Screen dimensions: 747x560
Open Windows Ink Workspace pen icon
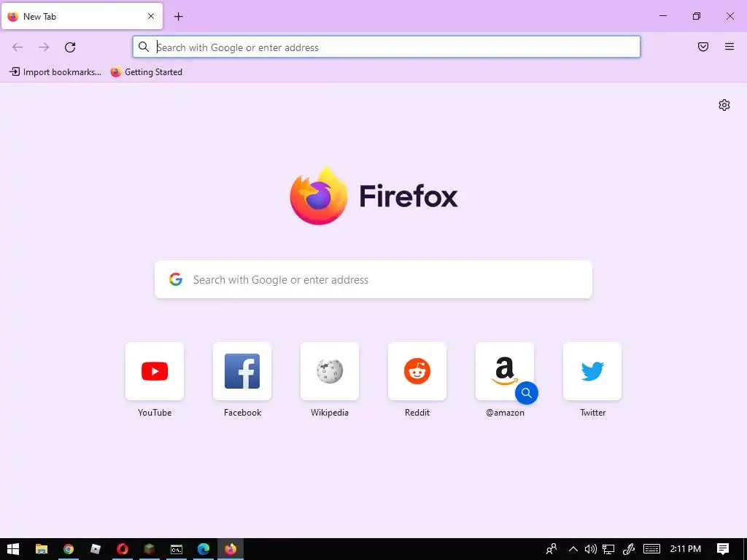click(x=628, y=549)
